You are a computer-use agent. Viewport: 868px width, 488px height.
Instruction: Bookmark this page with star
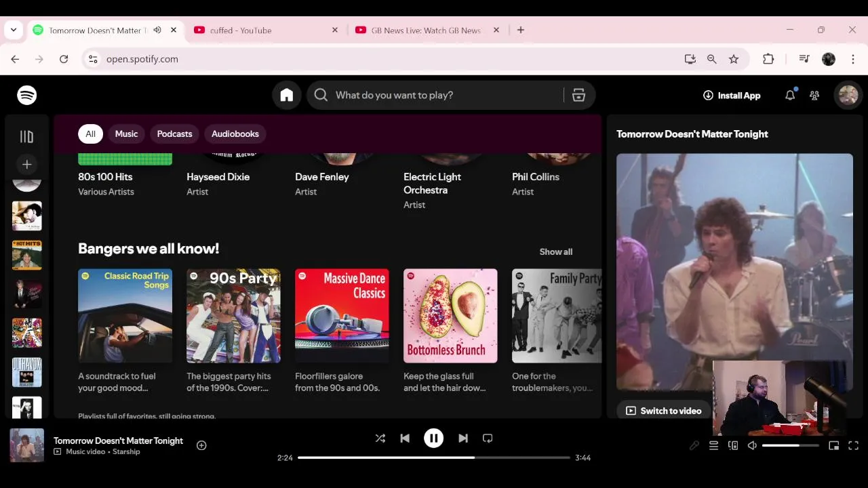pos(734,60)
